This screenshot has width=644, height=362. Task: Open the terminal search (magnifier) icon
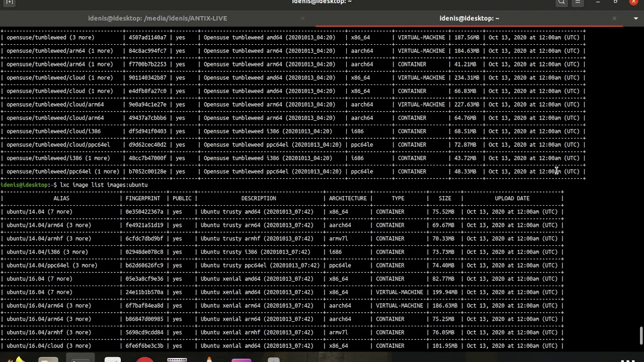click(x=561, y=2)
